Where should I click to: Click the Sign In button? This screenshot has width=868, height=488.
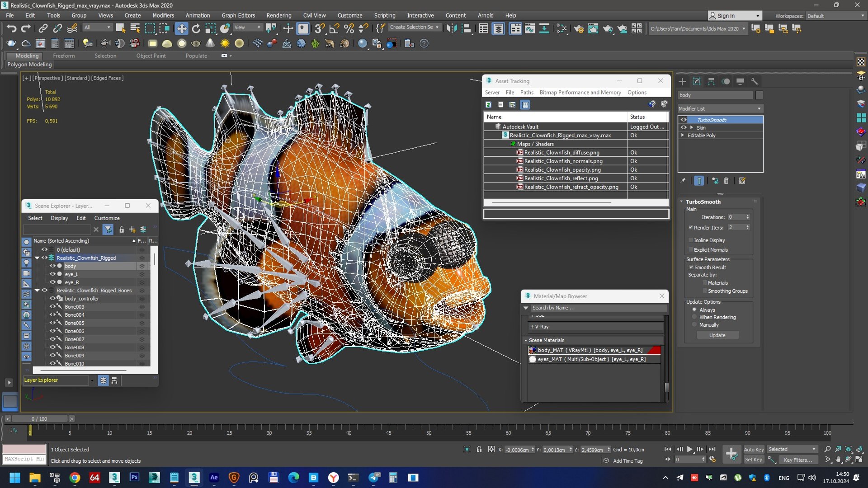(x=735, y=15)
